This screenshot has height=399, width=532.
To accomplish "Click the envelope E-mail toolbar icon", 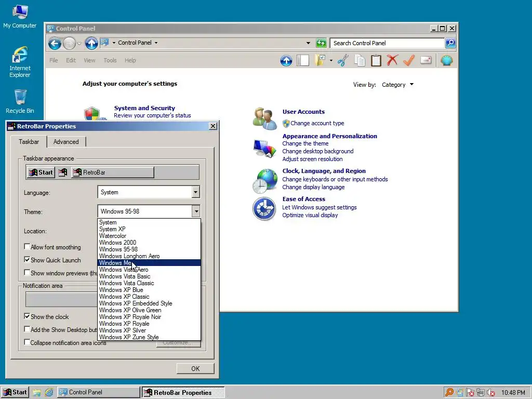I will [425, 60].
